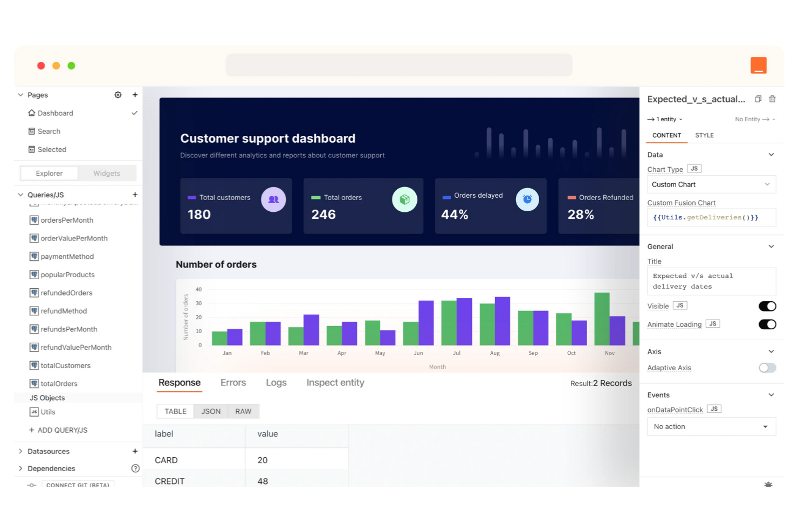Open the Pages settings gear icon
The image size is (798, 532).
118,95
